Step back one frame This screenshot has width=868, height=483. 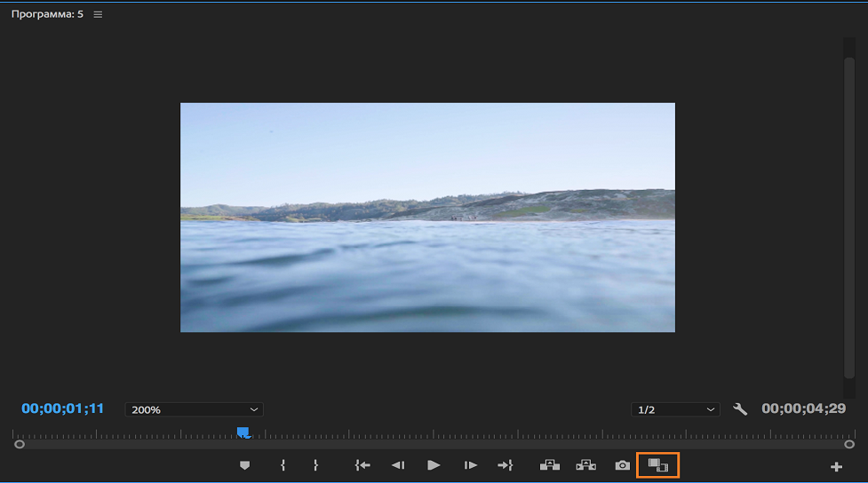[398, 465]
